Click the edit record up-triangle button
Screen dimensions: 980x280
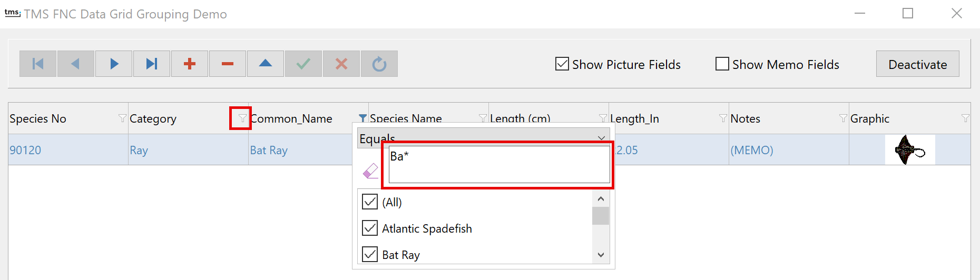(266, 64)
